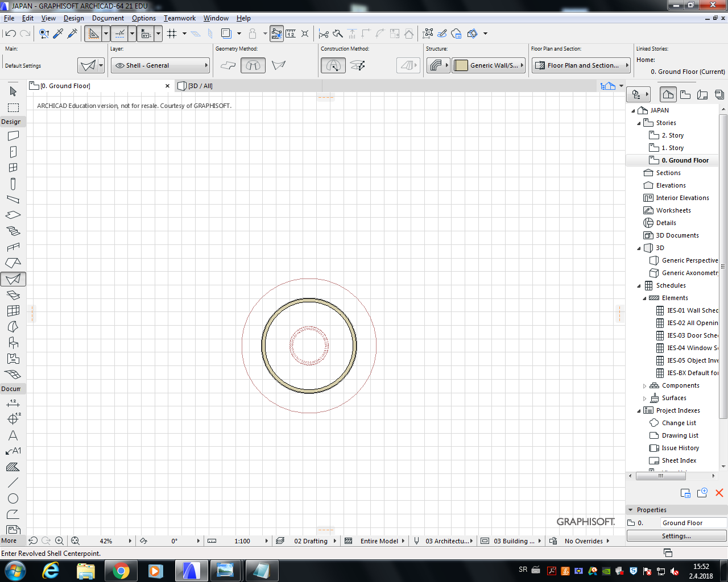Choose the Curtain Wall tool

click(13, 311)
